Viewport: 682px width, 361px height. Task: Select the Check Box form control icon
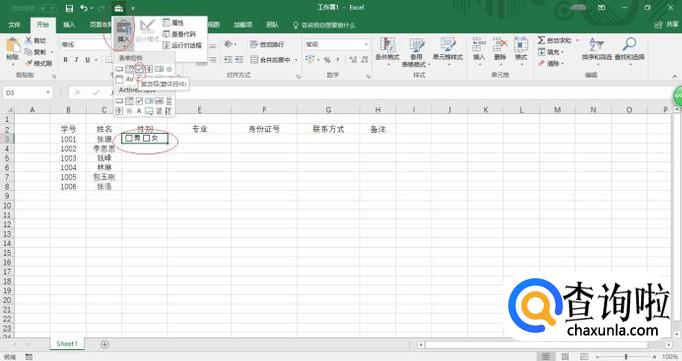click(139, 69)
